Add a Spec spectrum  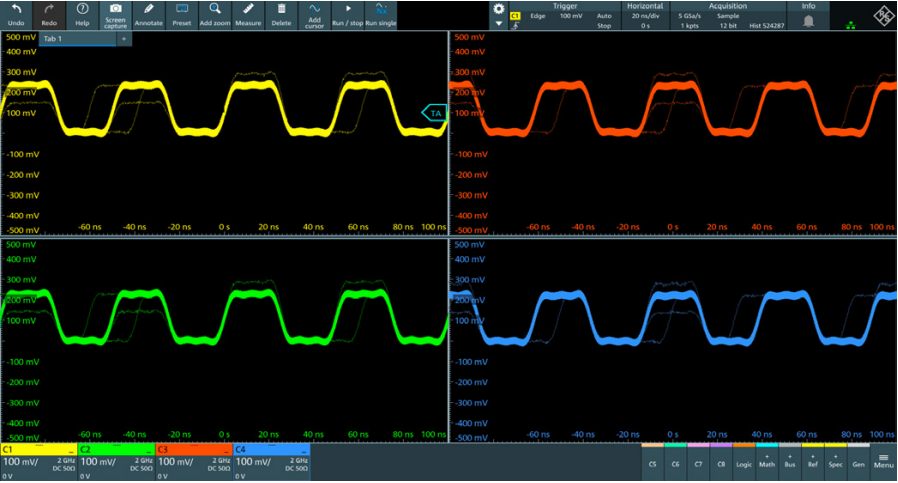pos(836,462)
